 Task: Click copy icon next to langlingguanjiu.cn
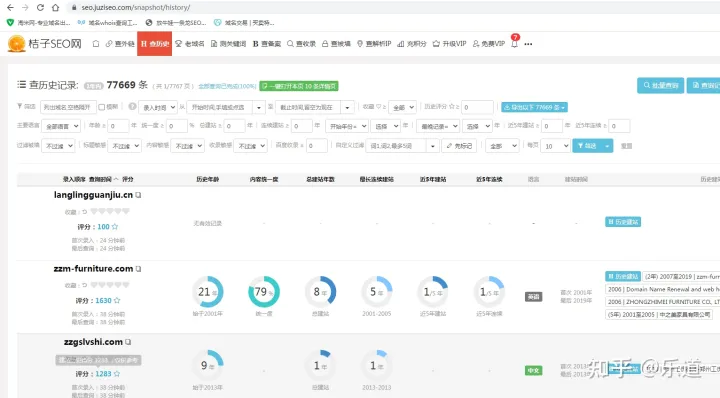138,195
